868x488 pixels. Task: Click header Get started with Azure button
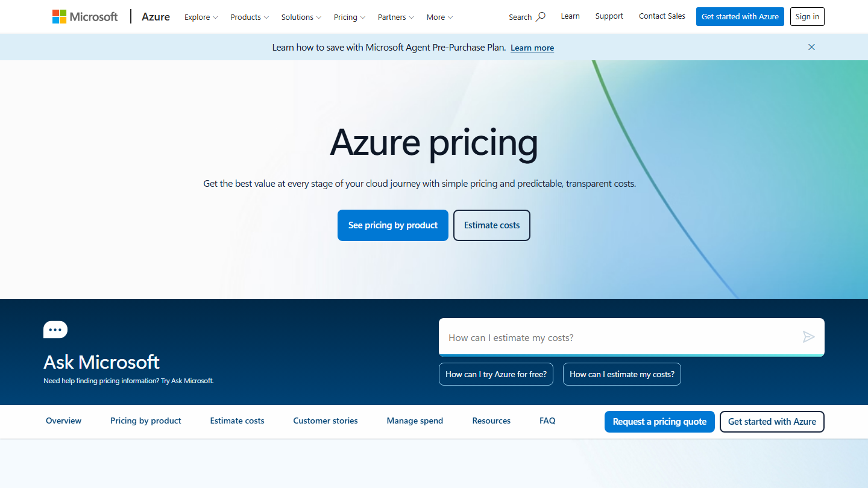(740, 17)
